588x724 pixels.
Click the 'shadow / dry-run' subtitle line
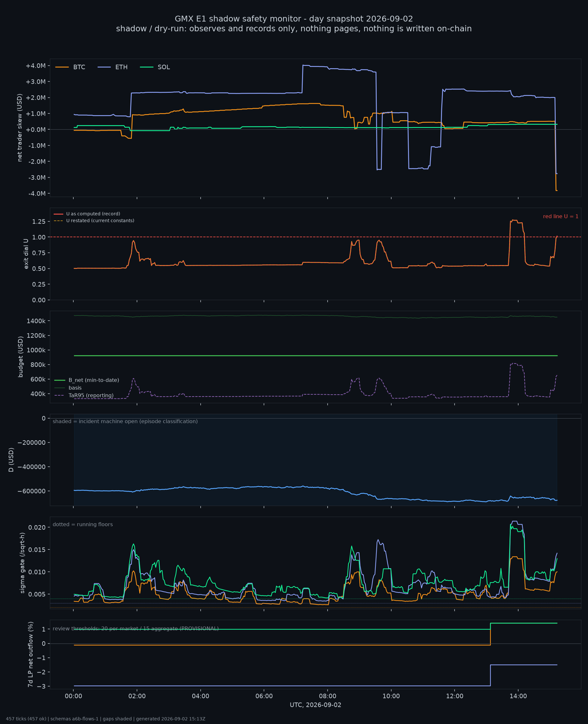(x=294, y=29)
